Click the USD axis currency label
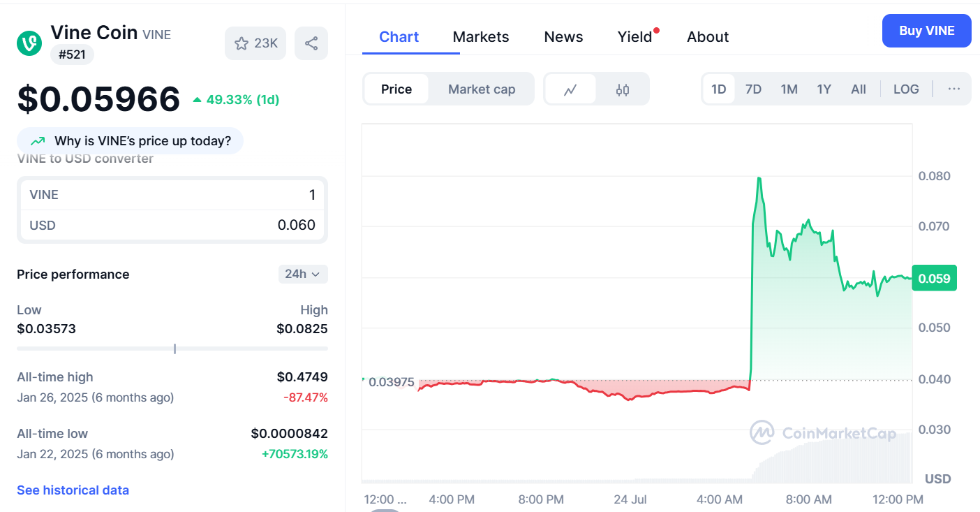 (937, 479)
